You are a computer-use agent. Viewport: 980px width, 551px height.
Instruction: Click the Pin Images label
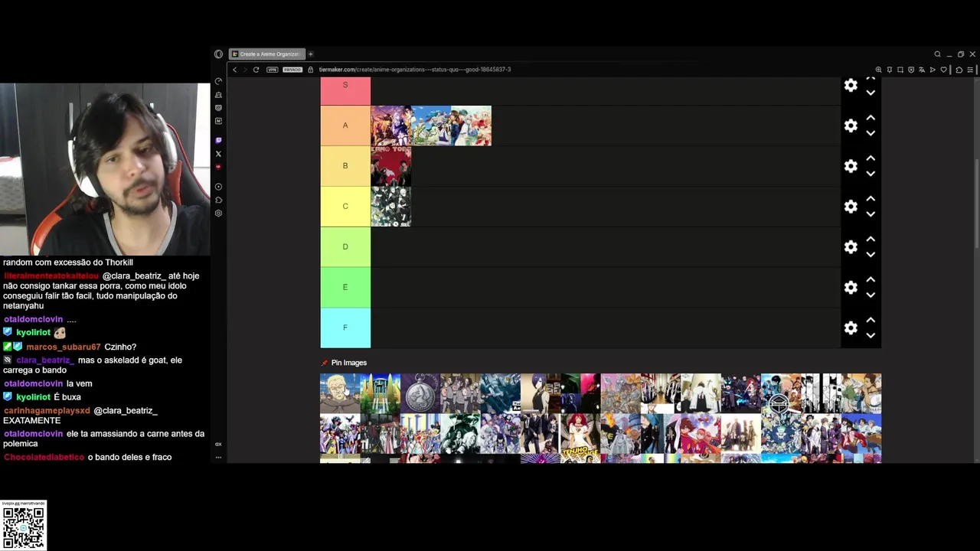(x=349, y=363)
